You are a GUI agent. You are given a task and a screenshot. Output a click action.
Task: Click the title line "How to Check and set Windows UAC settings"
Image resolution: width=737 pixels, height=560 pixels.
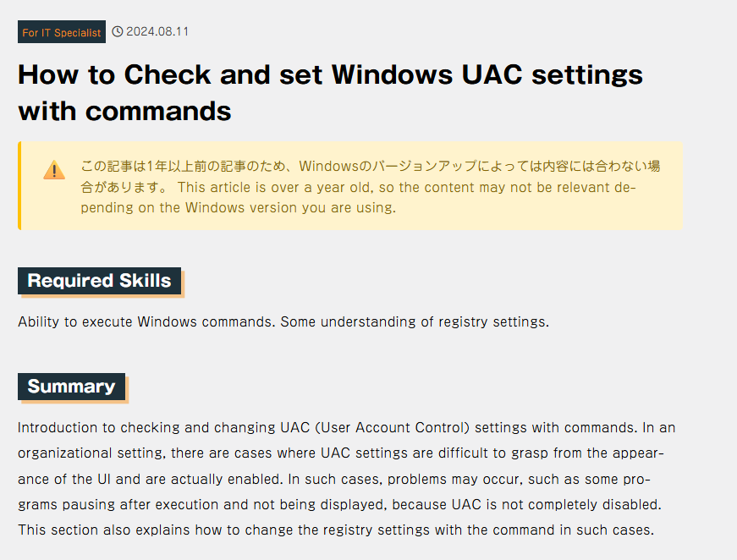click(330, 74)
